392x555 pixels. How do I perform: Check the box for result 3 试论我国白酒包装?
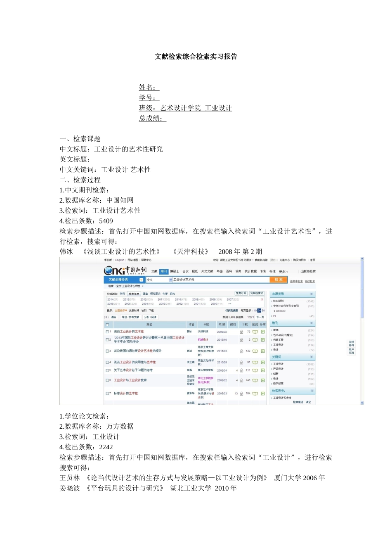point(107,351)
